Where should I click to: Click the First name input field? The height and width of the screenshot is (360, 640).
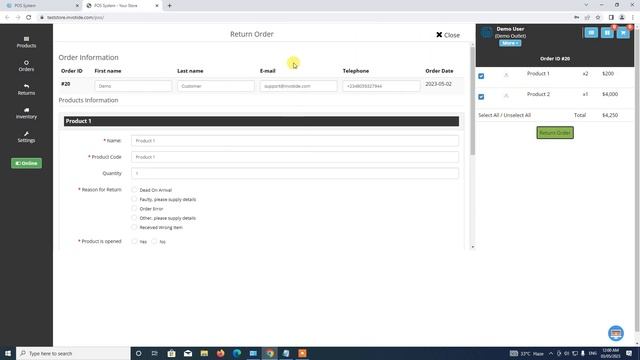coord(133,86)
